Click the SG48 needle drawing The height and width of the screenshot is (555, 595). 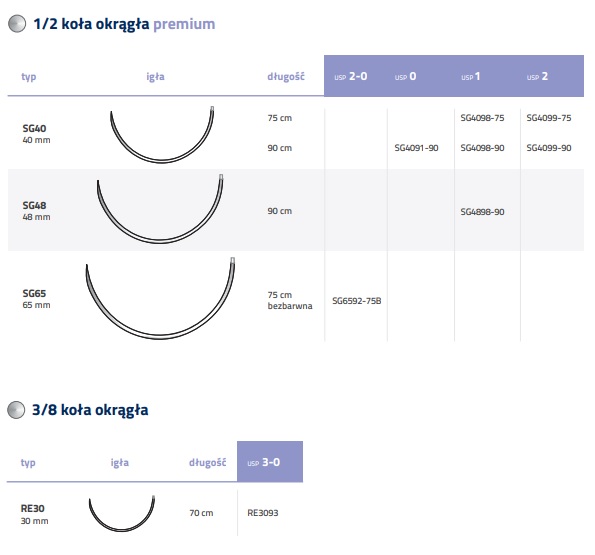click(160, 209)
